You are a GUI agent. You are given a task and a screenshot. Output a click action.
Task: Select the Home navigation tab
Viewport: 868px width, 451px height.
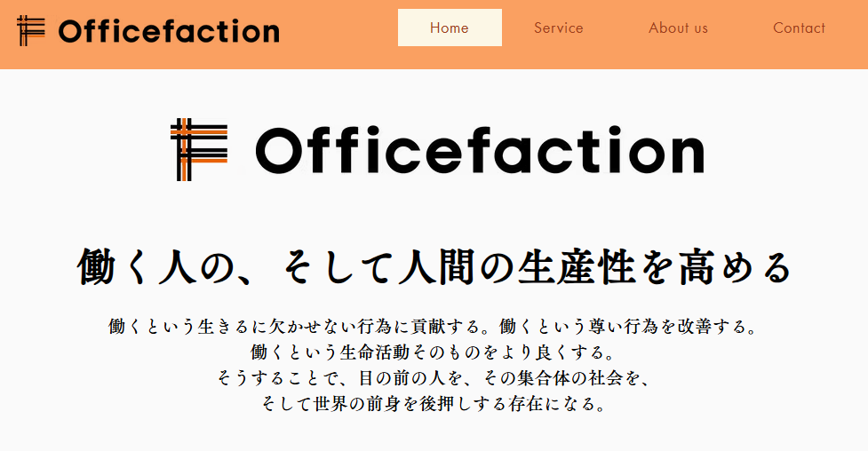450,28
